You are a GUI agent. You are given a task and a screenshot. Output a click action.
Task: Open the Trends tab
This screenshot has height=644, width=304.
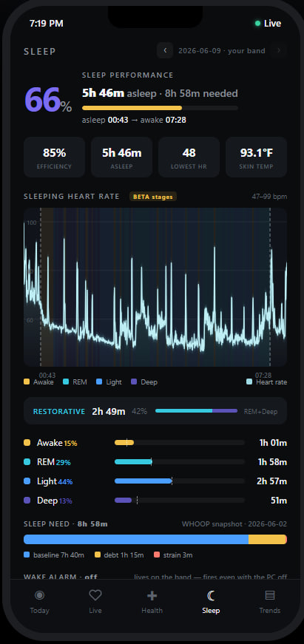click(x=269, y=602)
